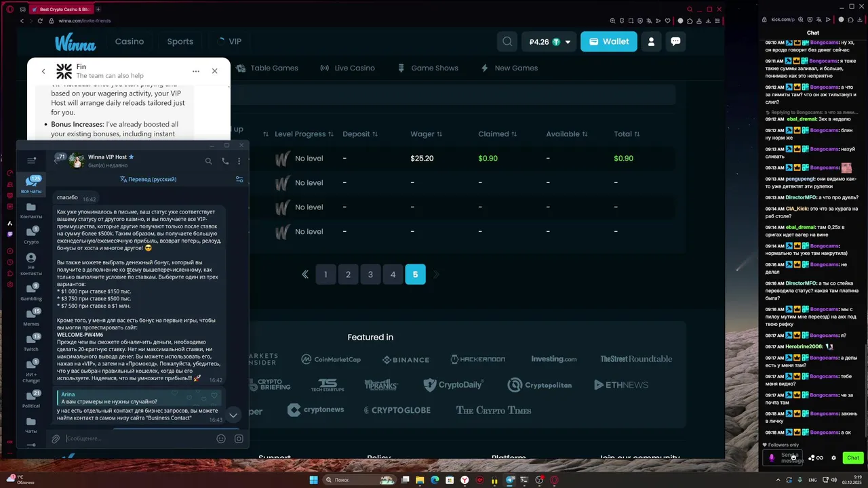Search within the Winna VIP Host chat
The image size is (868, 488).
[208, 161]
